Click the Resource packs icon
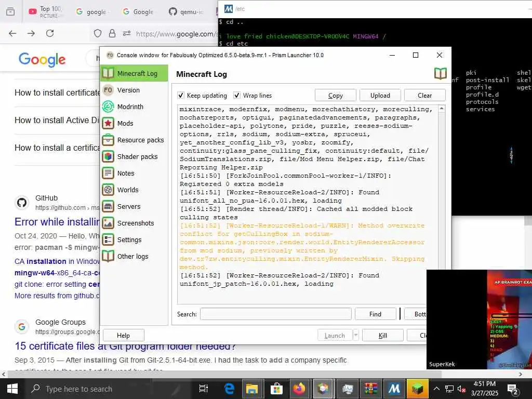The height and width of the screenshot is (399, 532). click(x=108, y=140)
